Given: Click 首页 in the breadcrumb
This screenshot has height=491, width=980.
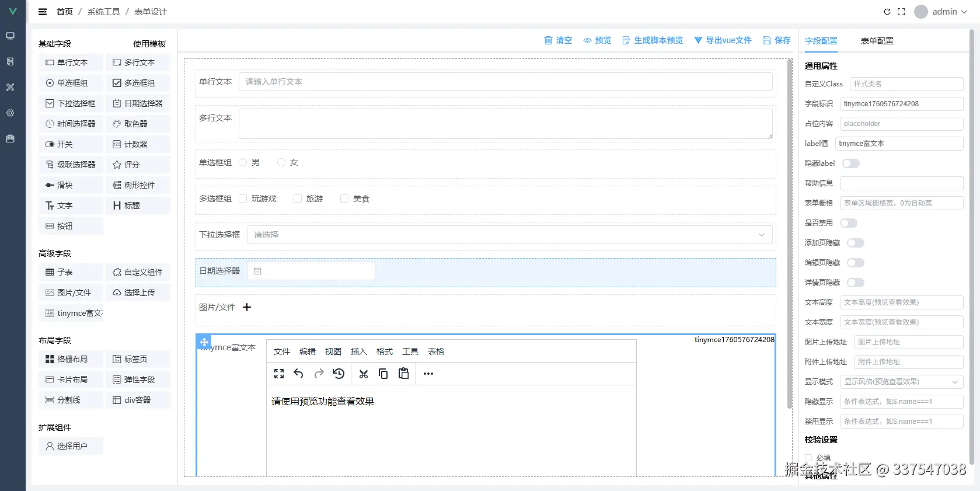Looking at the screenshot, I should pyautogui.click(x=65, y=12).
